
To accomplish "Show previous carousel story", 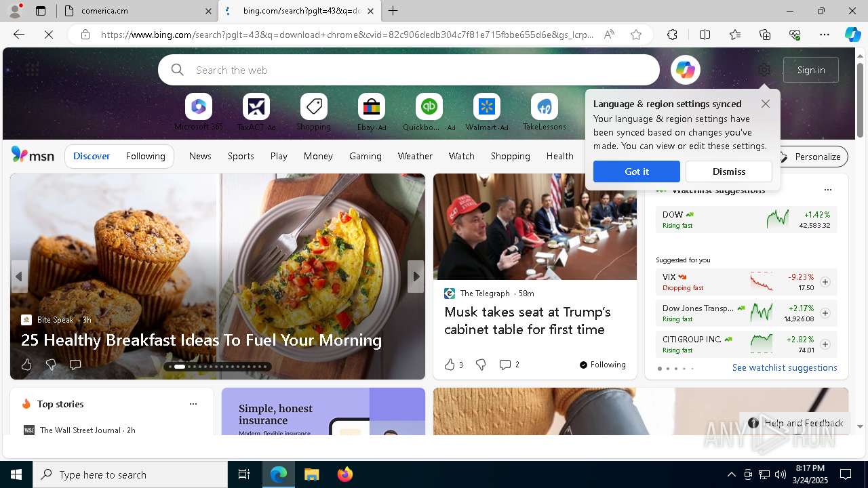I will 19,277.
